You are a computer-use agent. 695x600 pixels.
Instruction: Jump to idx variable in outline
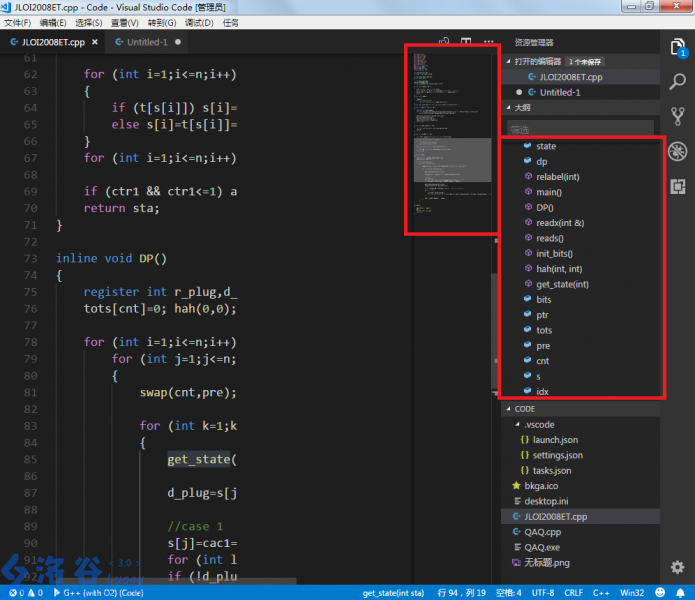[542, 392]
